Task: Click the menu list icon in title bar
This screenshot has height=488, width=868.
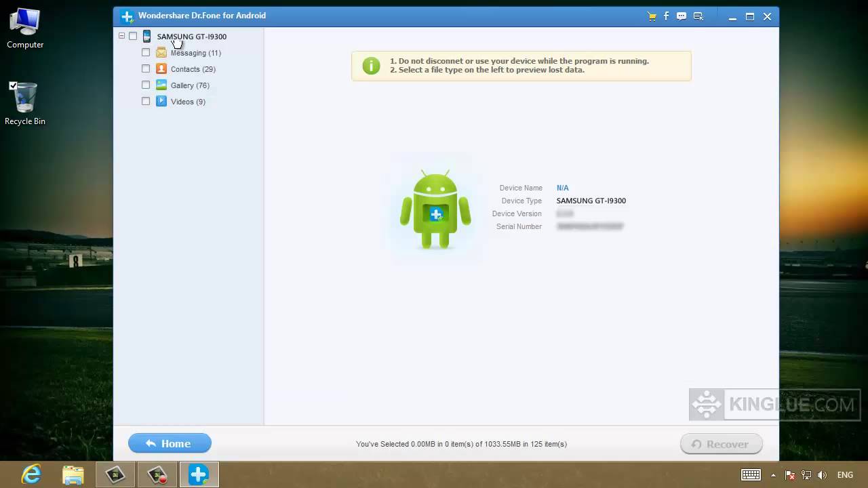Action: 698,16
